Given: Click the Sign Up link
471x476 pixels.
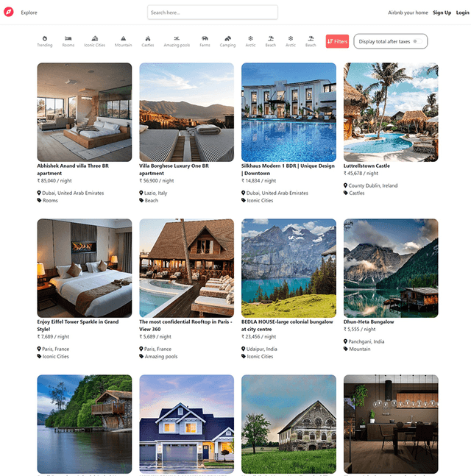Looking at the screenshot, I should (442, 13).
